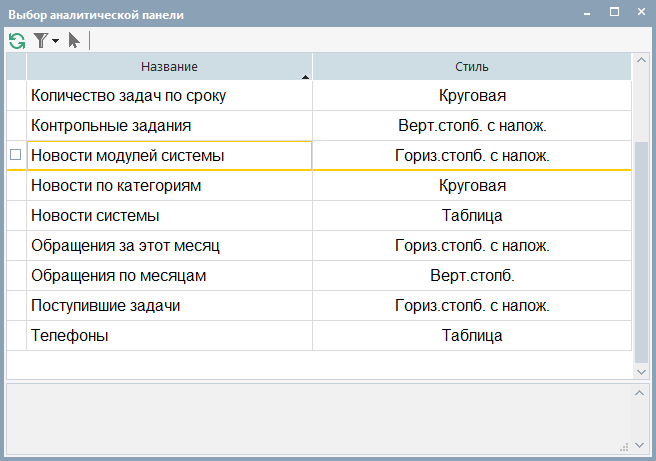Click list scrollbar up arrow
The height and width of the screenshot is (461, 656).
coord(641,60)
